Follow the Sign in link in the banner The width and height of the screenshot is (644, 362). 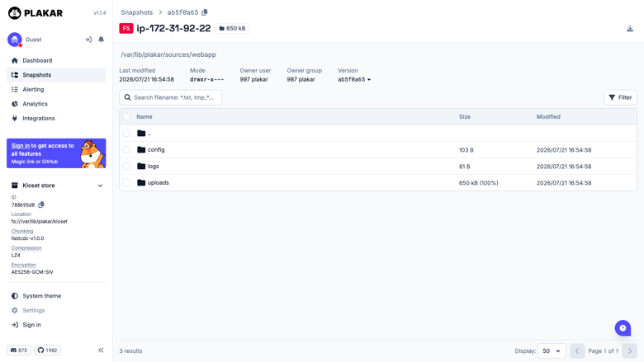point(21,145)
